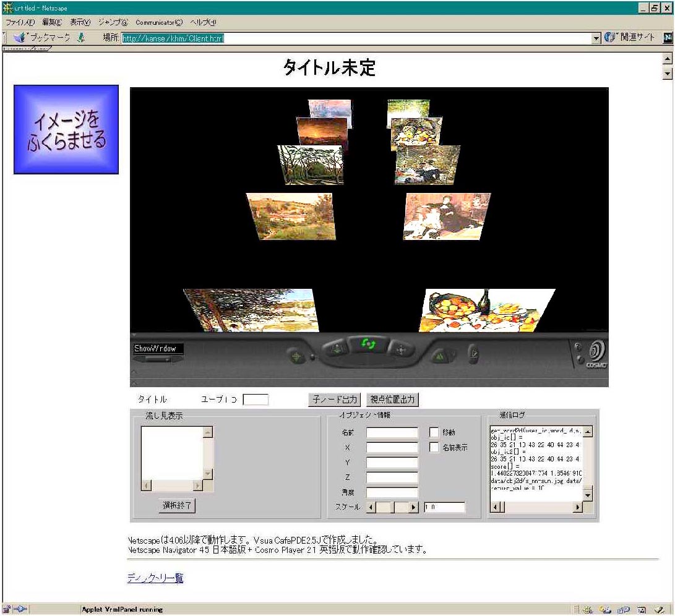Click the Y coordinate input field
Viewport: 675px width, 616px height.
(392, 463)
